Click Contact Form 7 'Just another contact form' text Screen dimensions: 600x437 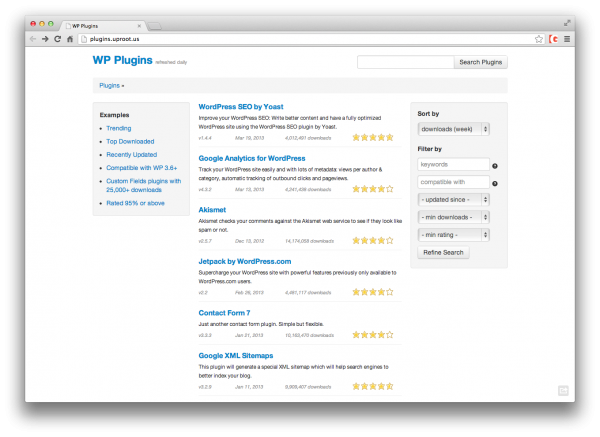[261, 324]
